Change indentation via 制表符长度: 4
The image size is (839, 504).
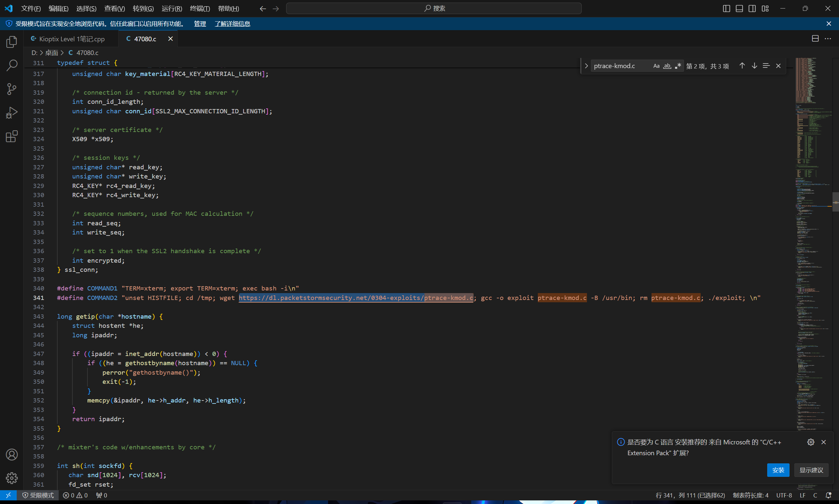[x=750, y=495]
